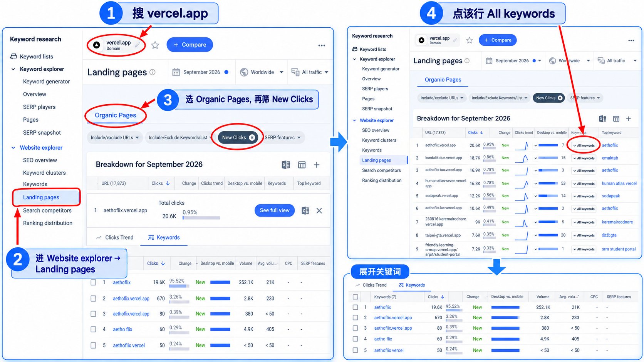Remove the New Clicks filter in left panel

coord(252,137)
